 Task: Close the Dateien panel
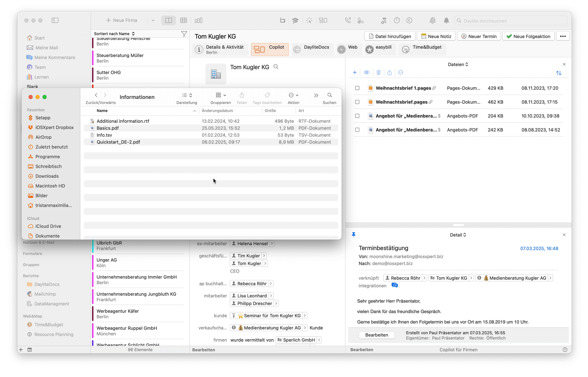click(564, 64)
